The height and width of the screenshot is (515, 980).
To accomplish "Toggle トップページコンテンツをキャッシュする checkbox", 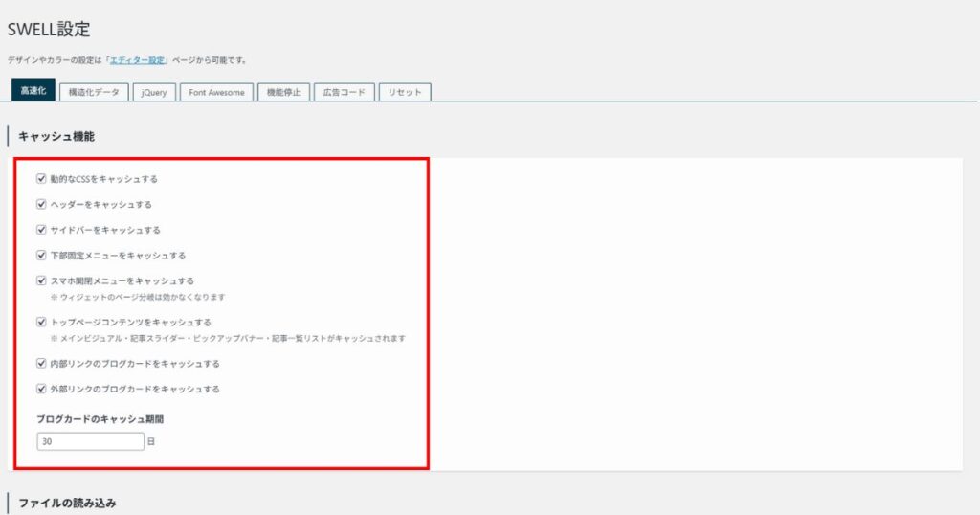I will (x=41, y=322).
